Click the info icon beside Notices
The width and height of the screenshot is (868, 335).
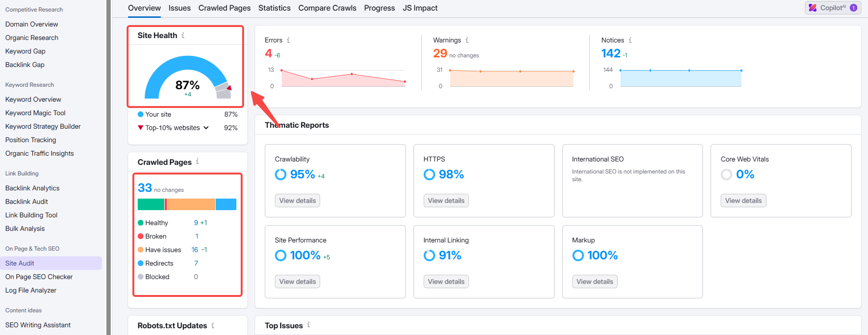630,40
